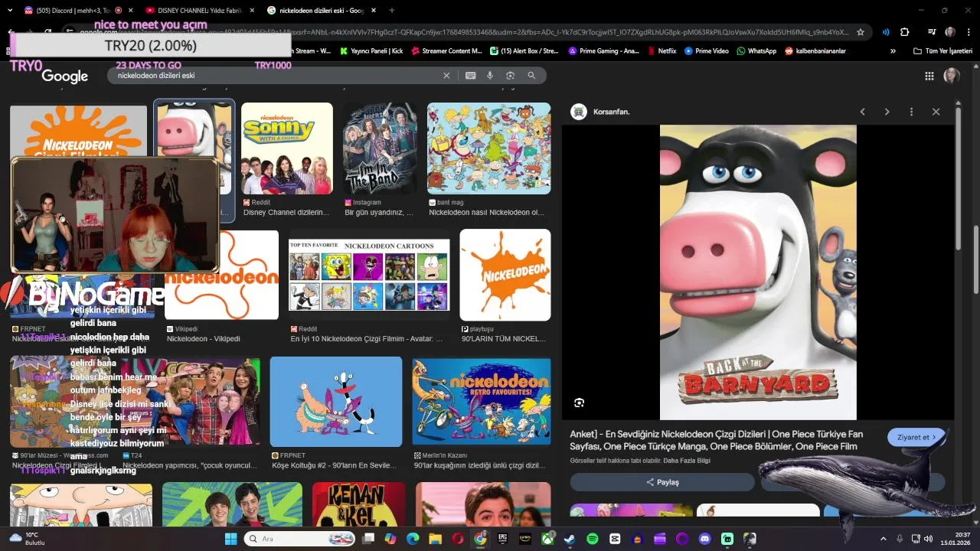Image resolution: width=980 pixels, height=551 pixels.
Task: Open Yayıncı Paneli | Kick bookmark
Action: tap(371, 51)
